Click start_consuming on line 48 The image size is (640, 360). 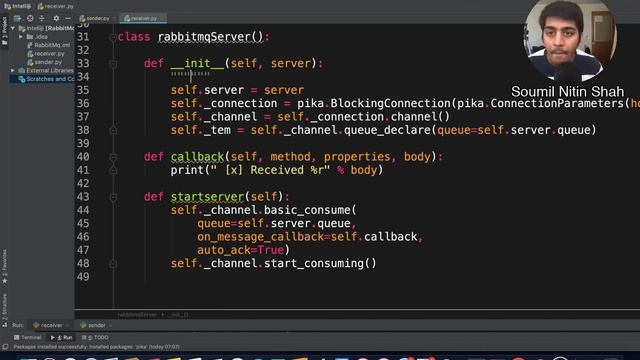tap(315, 263)
